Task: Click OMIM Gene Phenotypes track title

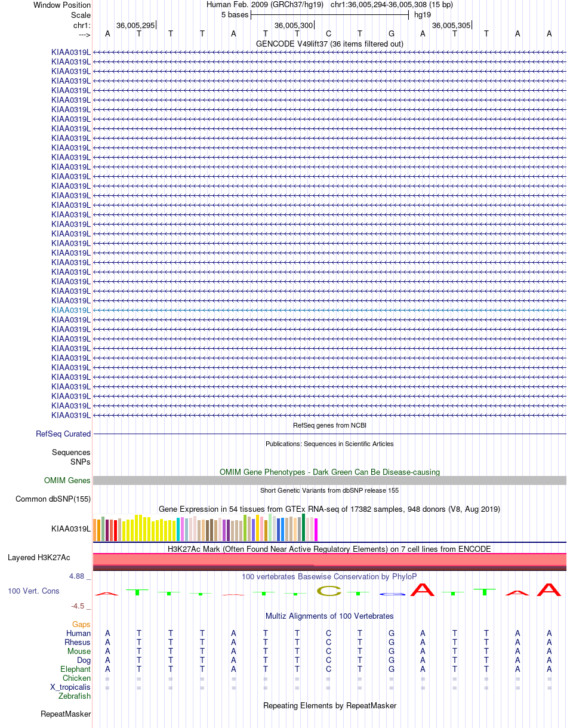Action: [x=329, y=472]
